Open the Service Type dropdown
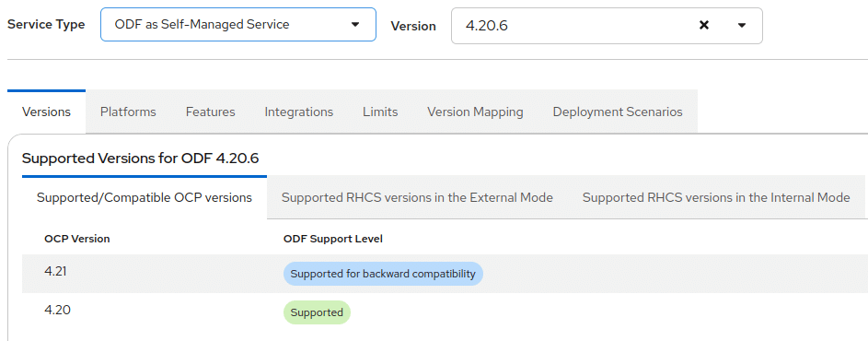Viewport: 868px width, 341px height. tap(238, 24)
